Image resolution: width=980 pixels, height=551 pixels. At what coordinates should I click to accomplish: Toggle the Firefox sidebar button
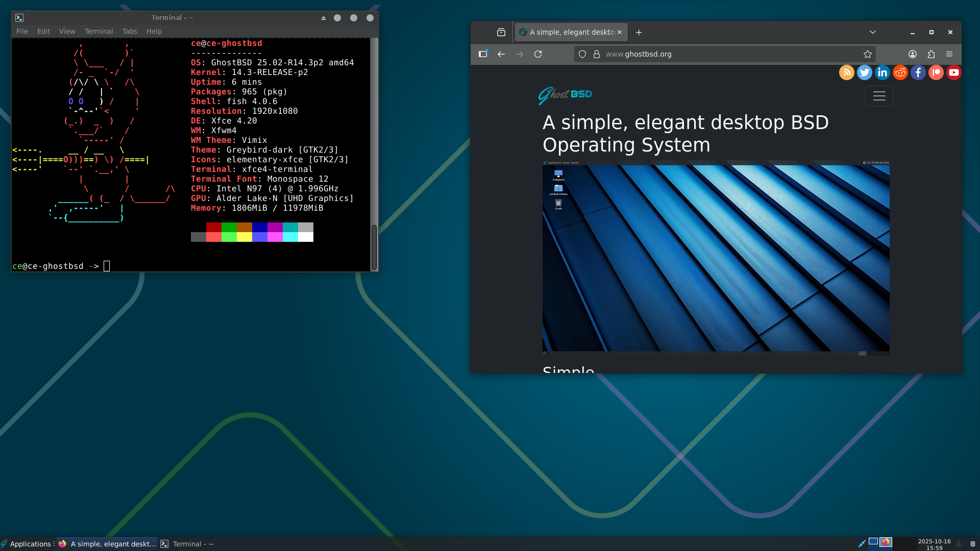[x=483, y=54]
